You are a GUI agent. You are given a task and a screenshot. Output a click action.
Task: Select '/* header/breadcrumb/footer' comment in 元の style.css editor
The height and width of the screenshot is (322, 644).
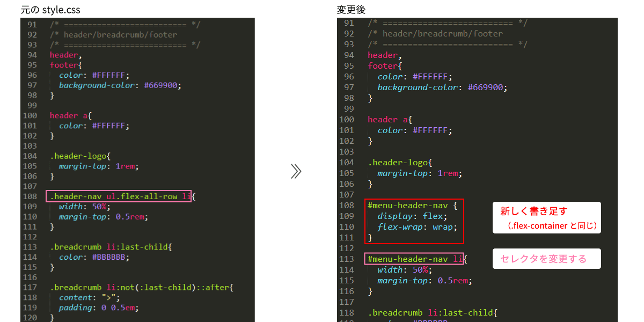114,35
